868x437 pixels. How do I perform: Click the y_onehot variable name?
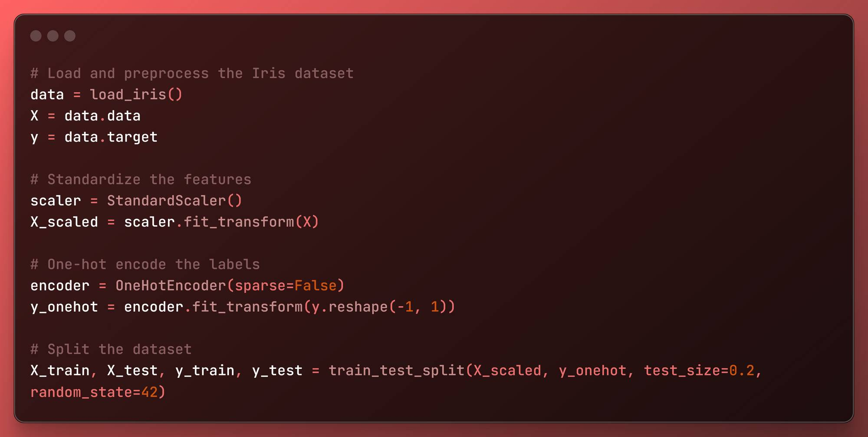(x=64, y=307)
